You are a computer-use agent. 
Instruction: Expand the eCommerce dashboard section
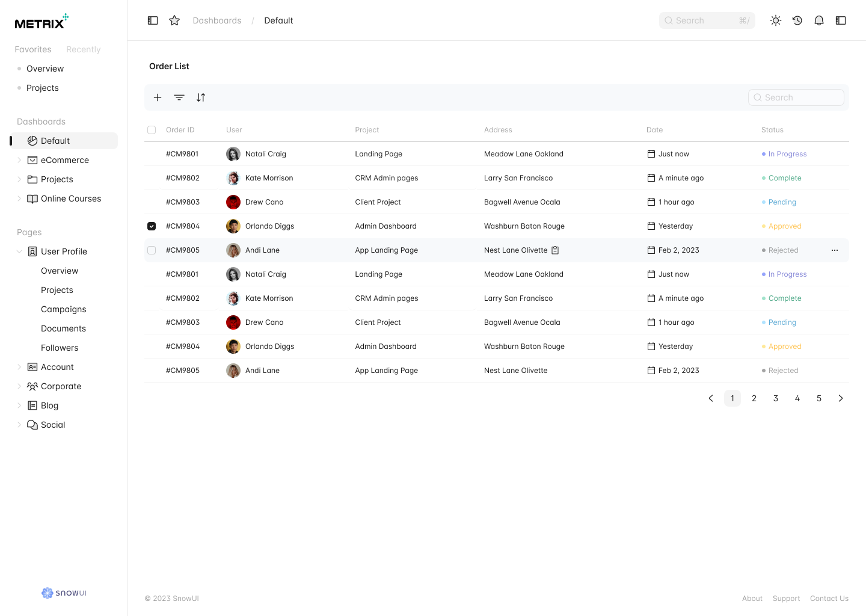(x=20, y=159)
